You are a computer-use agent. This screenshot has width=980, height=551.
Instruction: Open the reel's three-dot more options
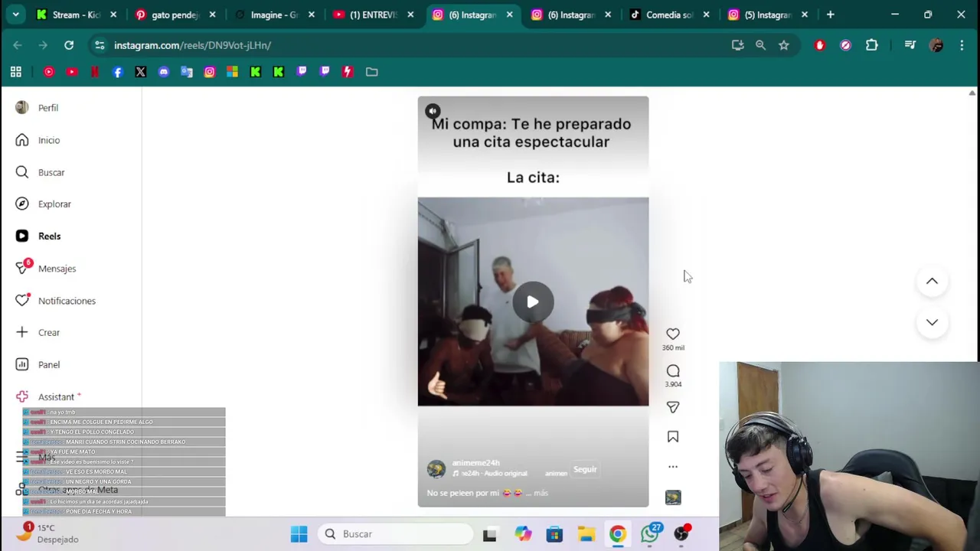(x=673, y=467)
